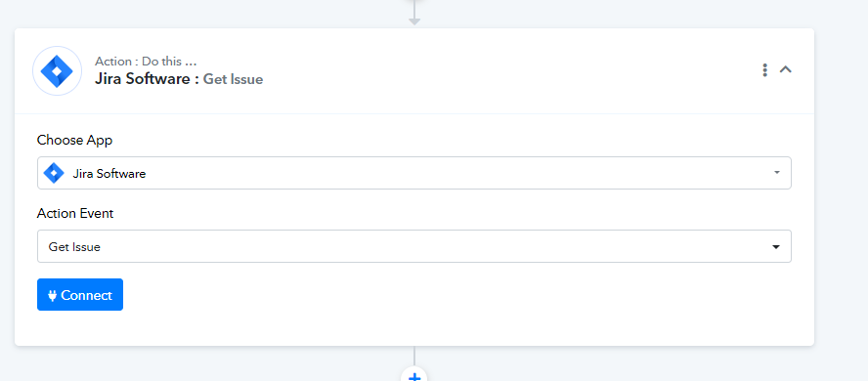Select the Get Issue value in Action Event field
Screen dimensions: 868x381
coord(74,246)
